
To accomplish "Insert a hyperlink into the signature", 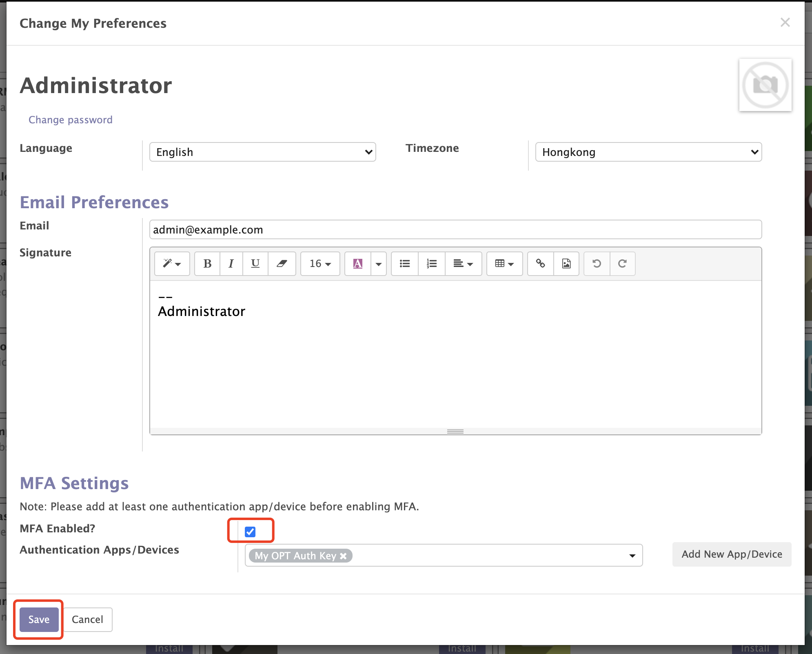I will 541,264.
